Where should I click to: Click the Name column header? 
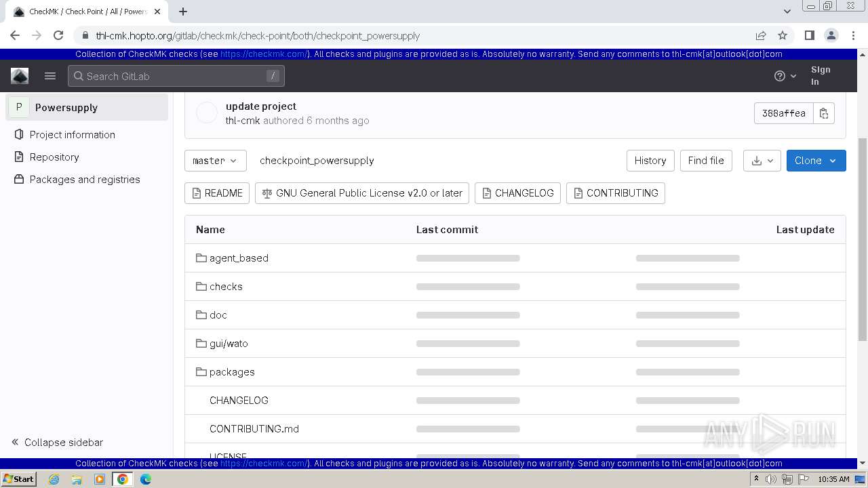click(x=210, y=230)
